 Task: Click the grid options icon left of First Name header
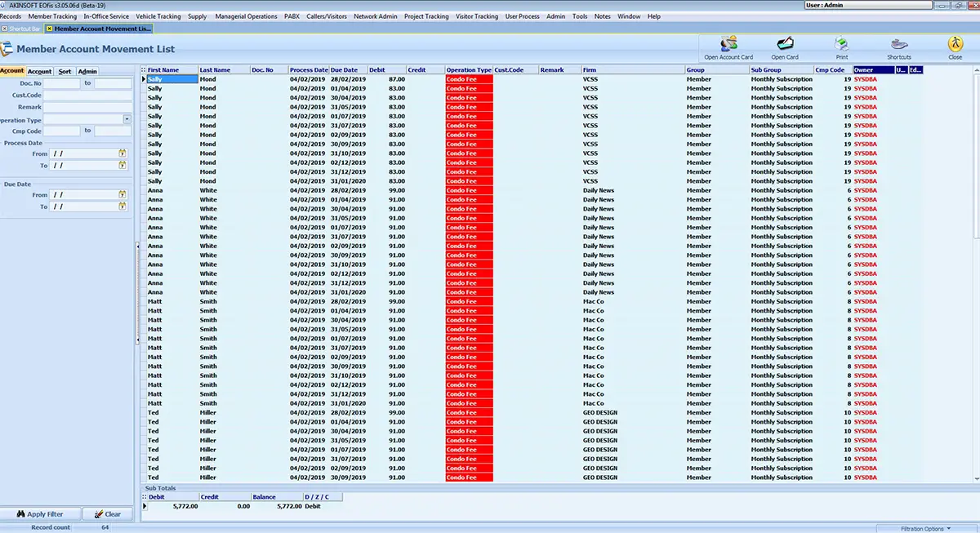point(144,70)
